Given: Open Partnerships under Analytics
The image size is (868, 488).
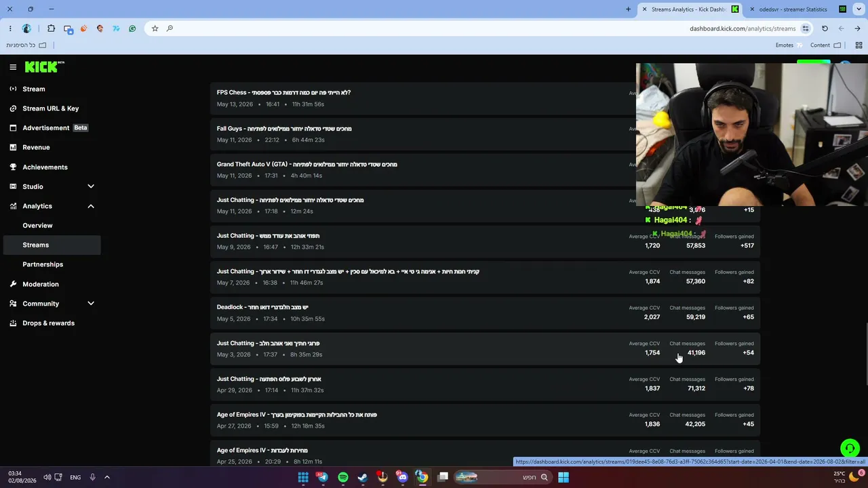Looking at the screenshot, I should point(43,264).
